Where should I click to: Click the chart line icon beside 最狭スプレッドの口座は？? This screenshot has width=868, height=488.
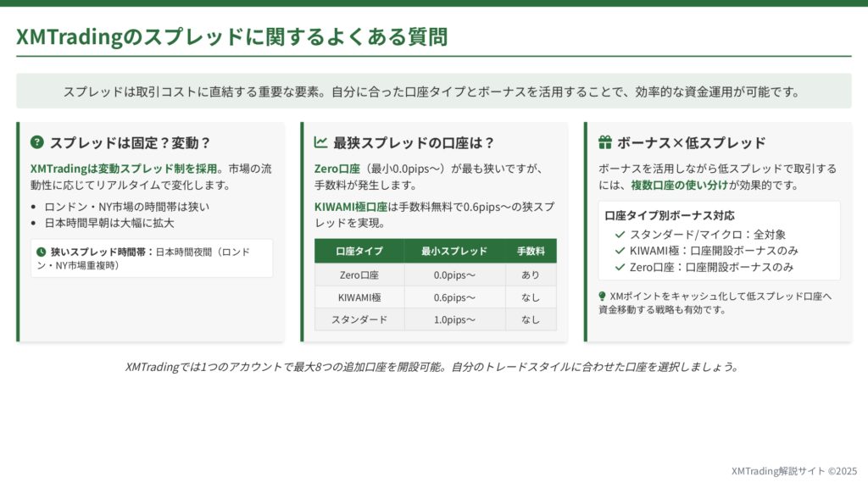320,142
